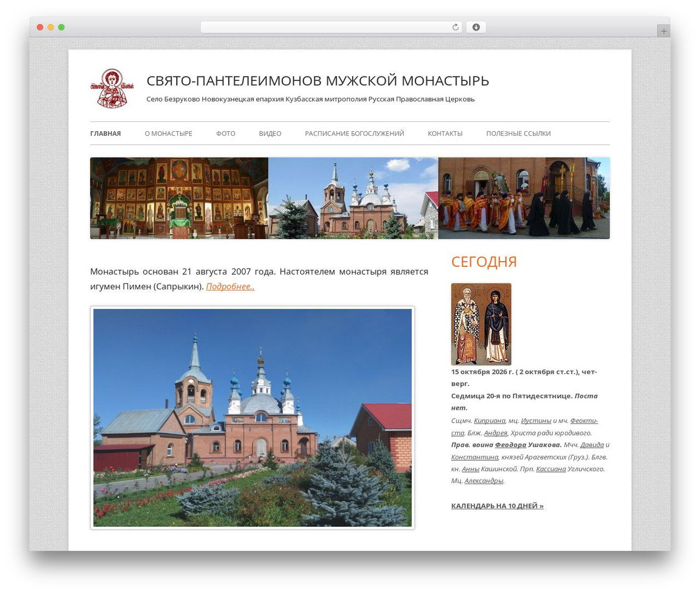Image resolution: width=700 pixels, height=593 pixels.
Task: Open the Александры saint link
Action: pos(484,481)
